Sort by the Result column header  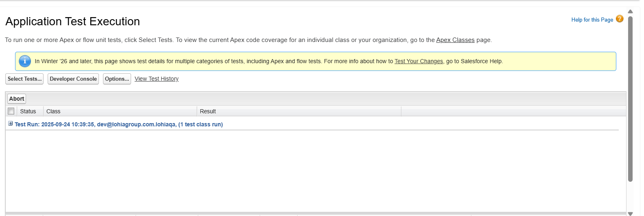pyautogui.click(x=208, y=111)
